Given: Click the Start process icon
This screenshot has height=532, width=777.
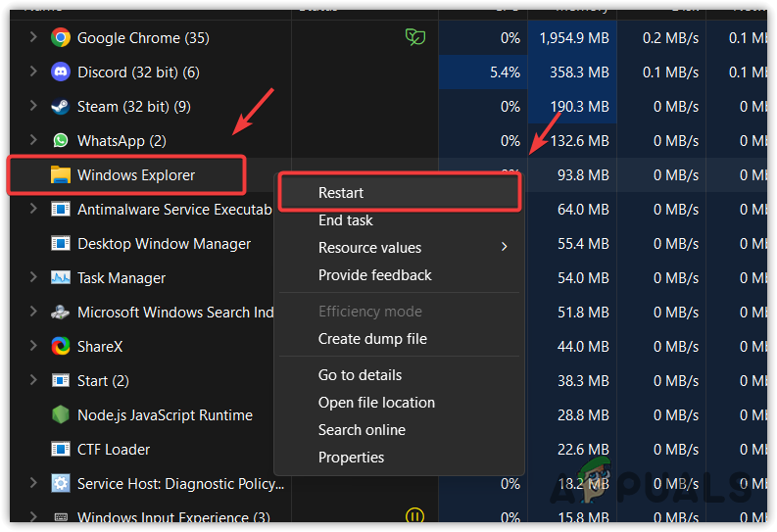Looking at the screenshot, I should click(x=61, y=380).
